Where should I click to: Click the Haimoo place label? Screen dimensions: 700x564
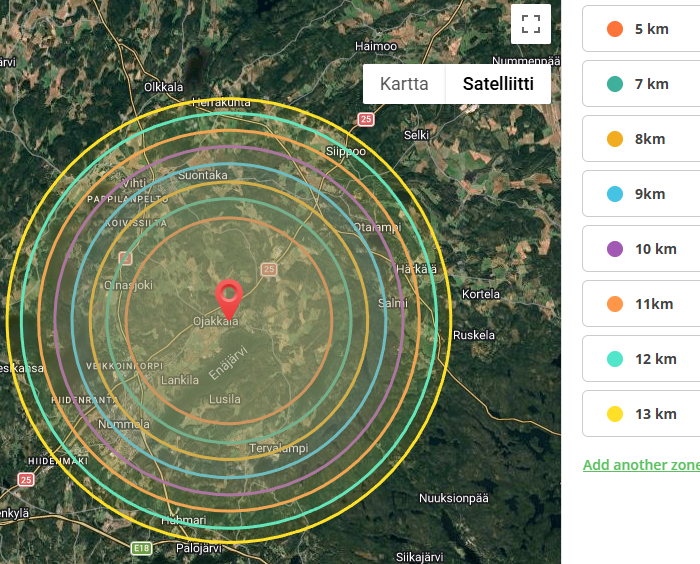tap(376, 46)
